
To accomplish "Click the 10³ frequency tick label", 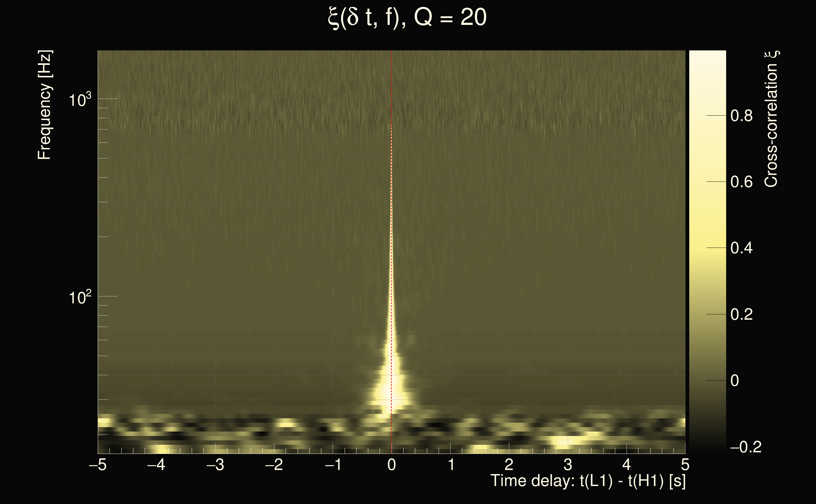I will pyautogui.click(x=80, y=99).
